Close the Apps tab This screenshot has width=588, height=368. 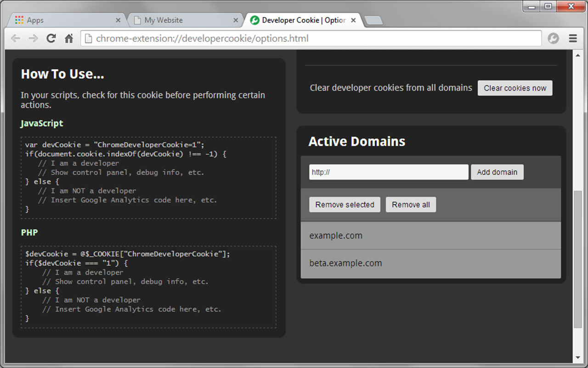coord(118,20)
